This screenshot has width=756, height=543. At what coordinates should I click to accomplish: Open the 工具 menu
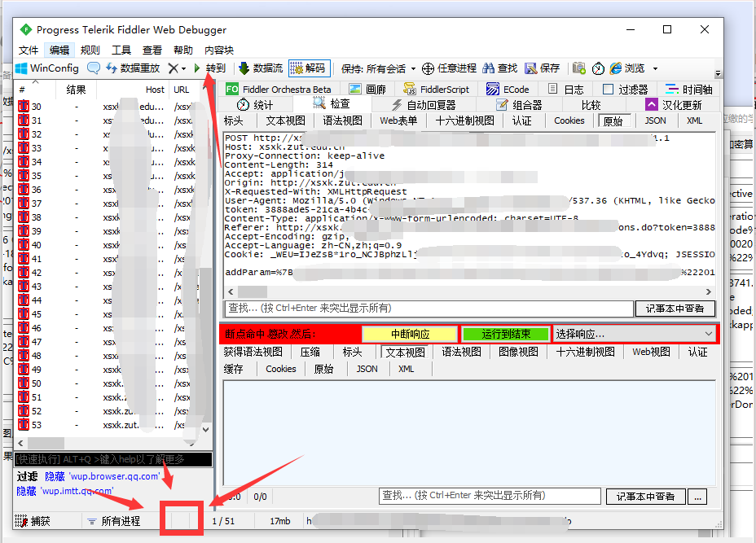tap(121, 50)
